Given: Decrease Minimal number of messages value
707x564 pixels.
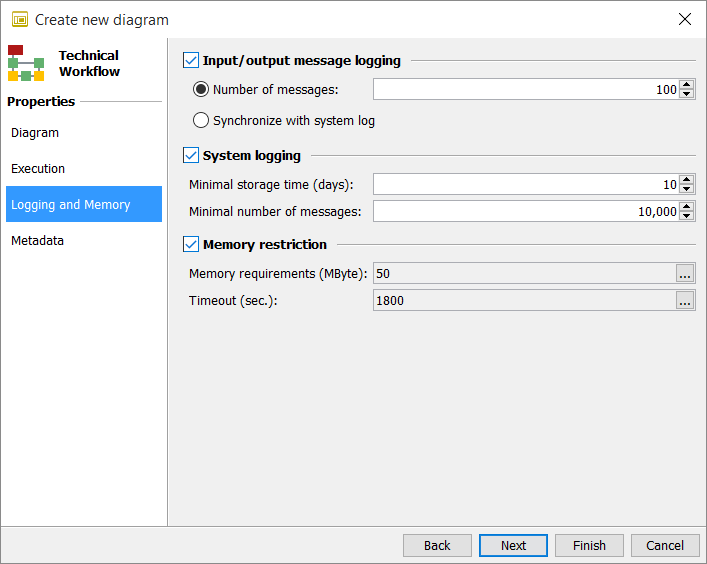Looking at the screenshot, I should (x=686, y=216).
